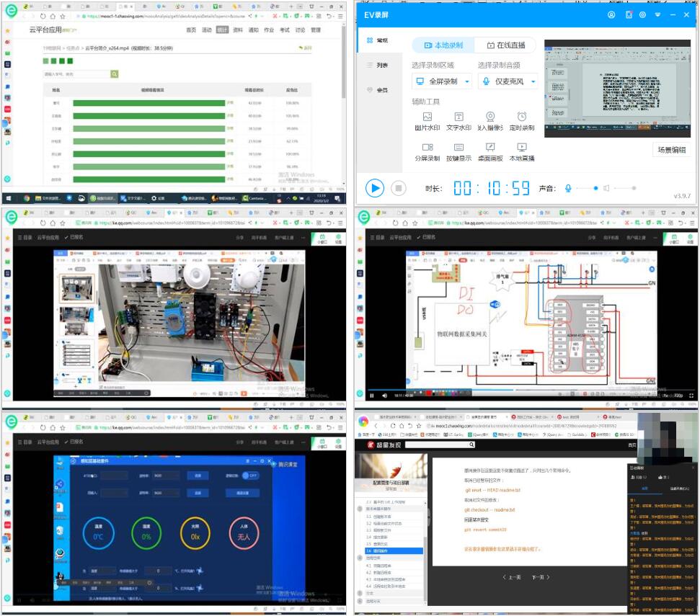Open the 桌面画板 desktop drawing board
Image resolution: width=700 pixels, height=616 pixels.
pos(490,148)
